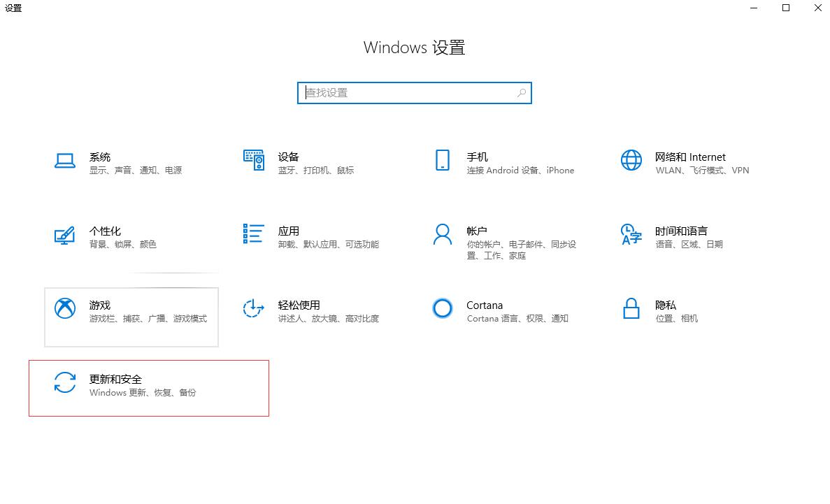Click the 个性化 (Personalization) icon

tap(64, 236)
